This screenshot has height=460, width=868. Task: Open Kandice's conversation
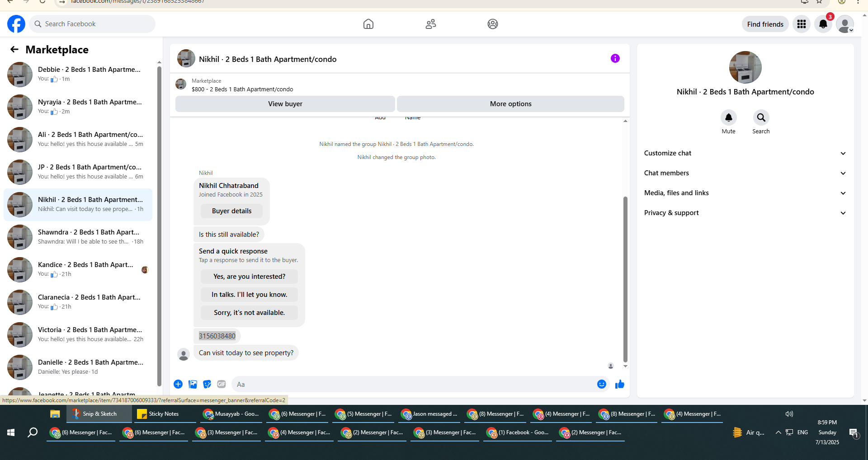point(78,270)
